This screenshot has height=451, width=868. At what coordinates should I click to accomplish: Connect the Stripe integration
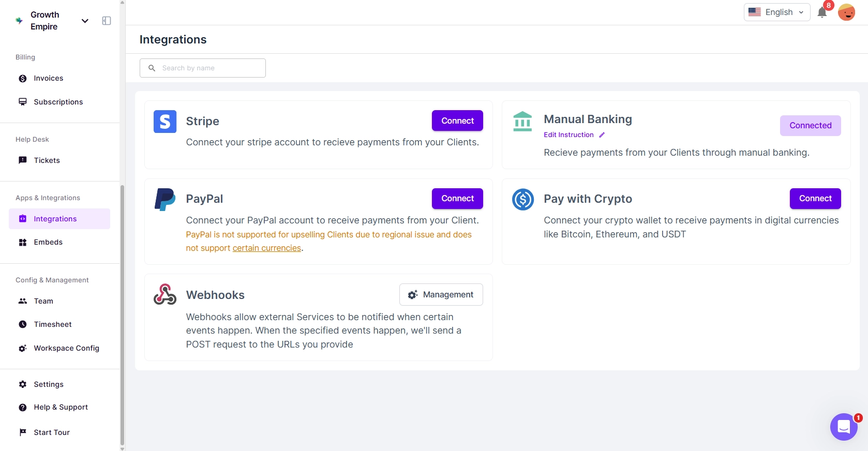pos(457,121)
